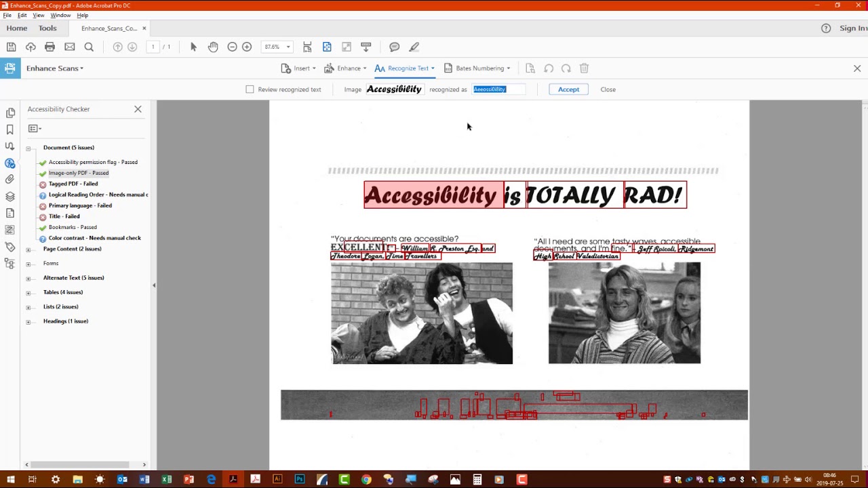
Task: Go to next page arrow
Action: (132, 47)
